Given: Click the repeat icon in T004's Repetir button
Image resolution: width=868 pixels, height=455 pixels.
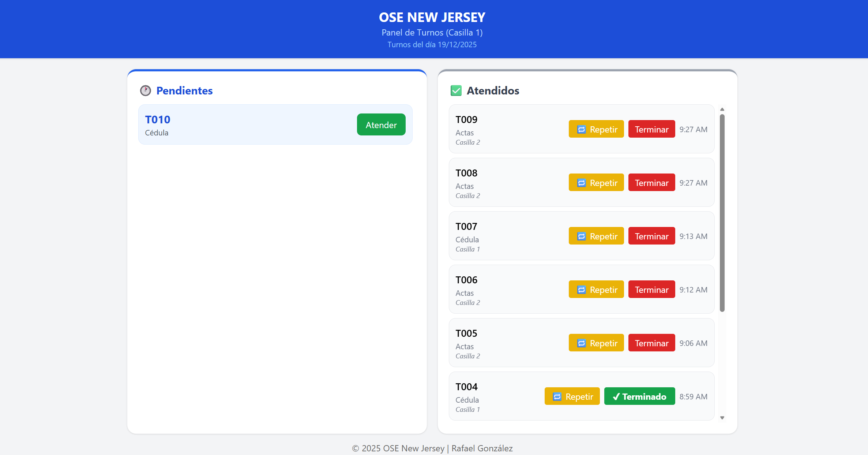Looking at the screenshot, I should point(557,396).
